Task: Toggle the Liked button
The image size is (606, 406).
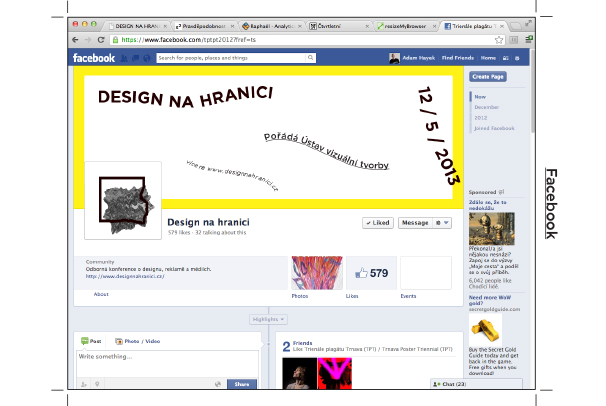Action: (378, 223)
